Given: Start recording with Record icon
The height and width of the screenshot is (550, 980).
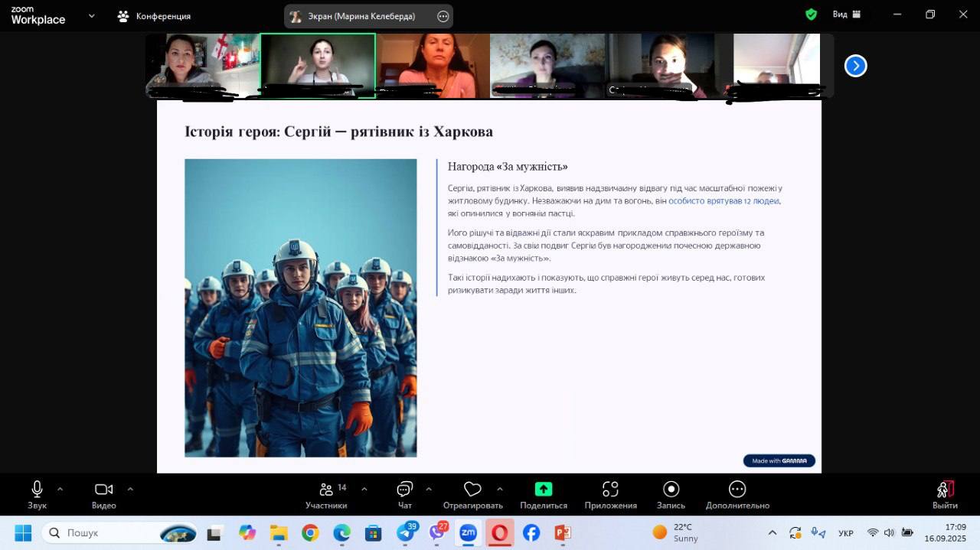Looking at the screenshot, I should (671, 490).
